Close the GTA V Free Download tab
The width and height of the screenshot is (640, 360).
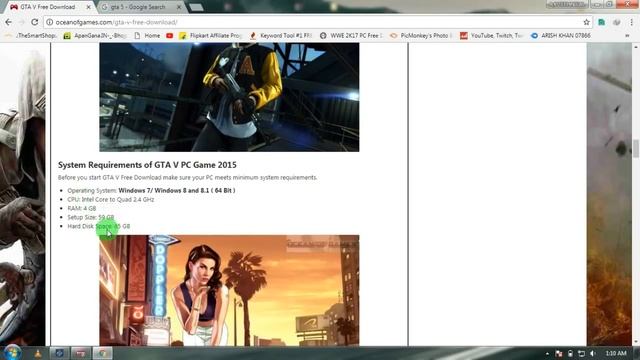[x=89, y=7]
